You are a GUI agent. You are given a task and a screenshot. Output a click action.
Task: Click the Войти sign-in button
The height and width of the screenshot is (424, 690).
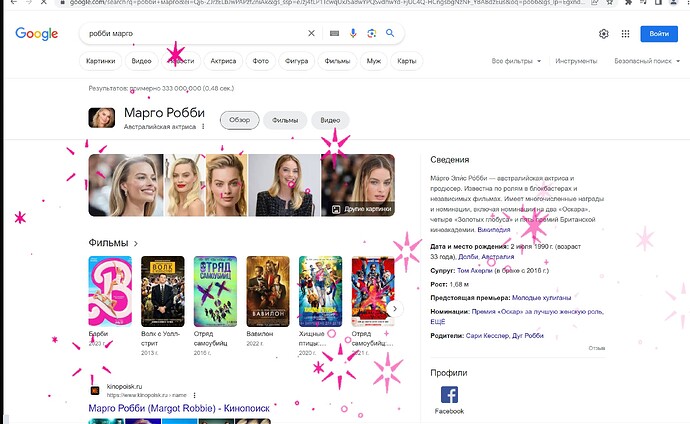[x=658, y=34]
